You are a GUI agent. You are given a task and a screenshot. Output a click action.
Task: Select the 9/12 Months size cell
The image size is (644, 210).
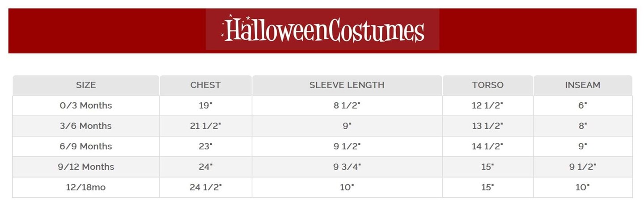point(86,167)
